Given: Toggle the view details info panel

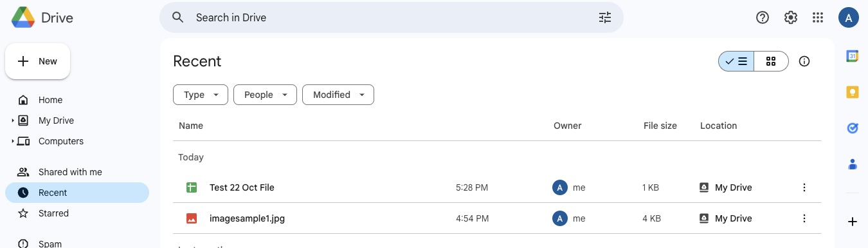Looking at the screenshot, I should click(x=804, y=61).
